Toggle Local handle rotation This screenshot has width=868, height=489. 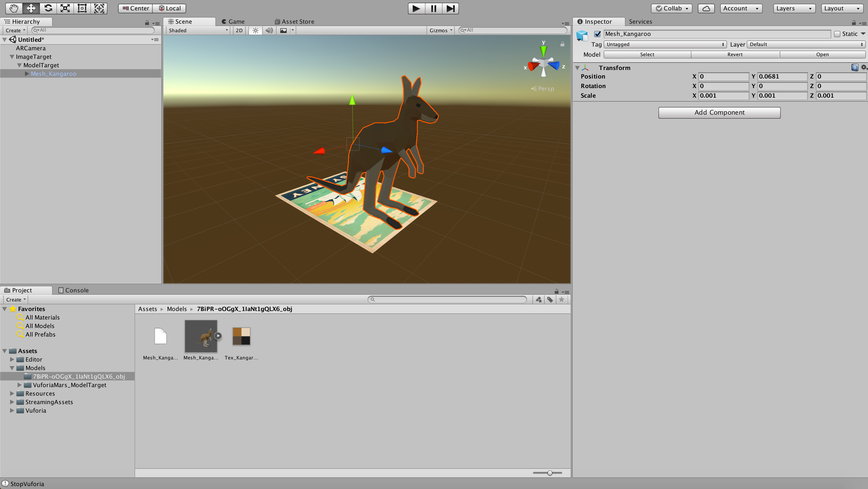pos(169,9)
